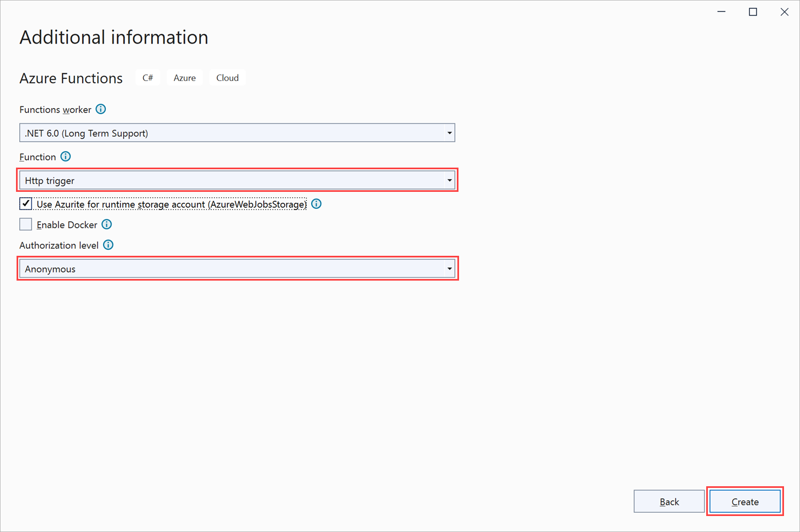800x532 pixels.
Task: Click the Cloud tag
Action: 227,78
